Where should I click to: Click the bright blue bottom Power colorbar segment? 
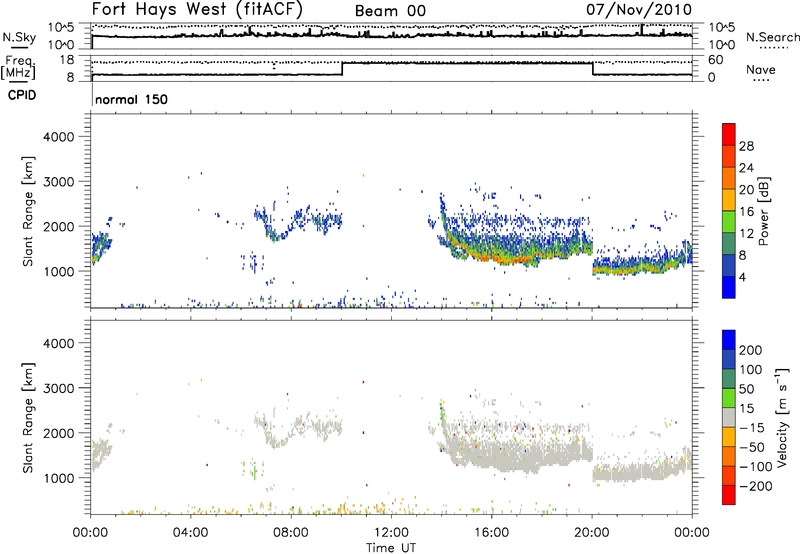(x=729, y=287)
